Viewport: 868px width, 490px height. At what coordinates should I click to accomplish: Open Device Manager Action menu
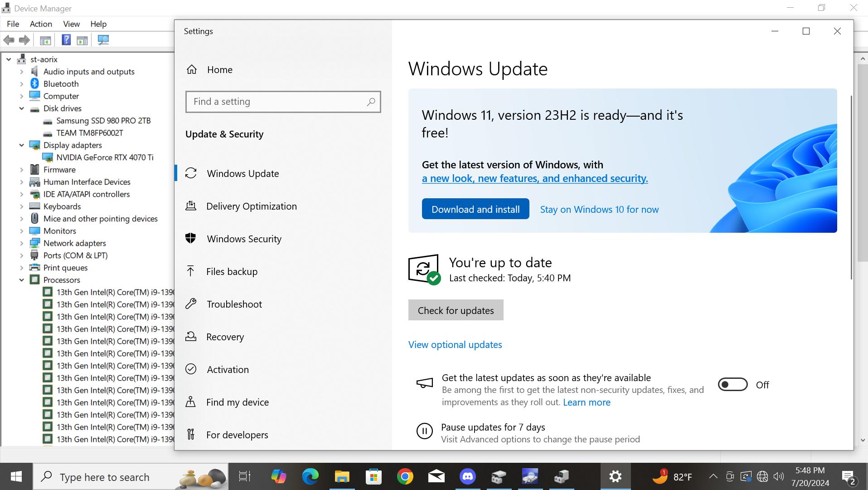click(41, 24)
